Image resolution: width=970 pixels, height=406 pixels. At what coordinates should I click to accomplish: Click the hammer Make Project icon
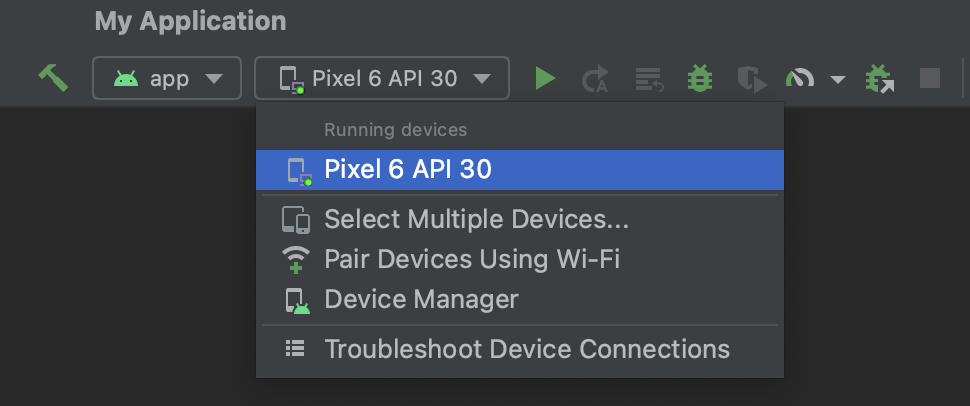(52, 78)
